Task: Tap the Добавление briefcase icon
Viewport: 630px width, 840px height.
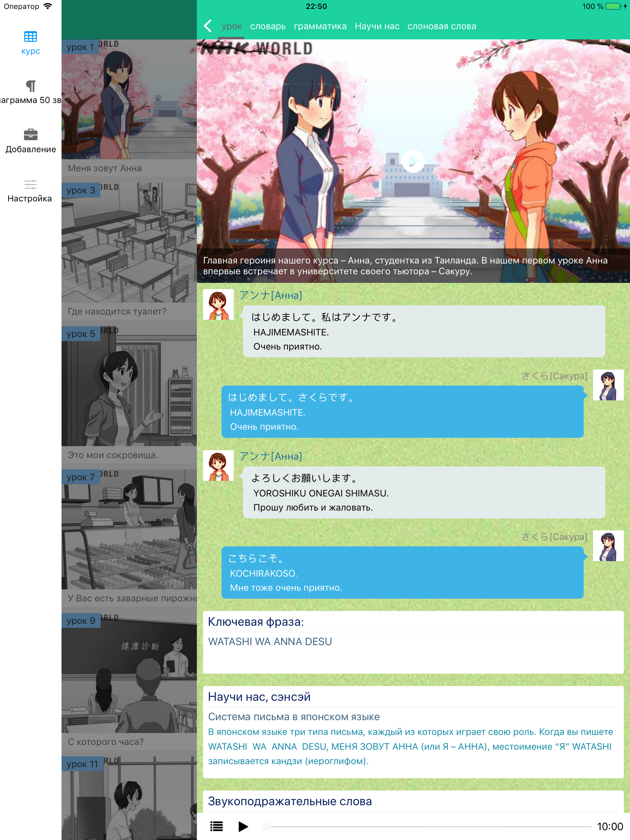Action: 30,134
